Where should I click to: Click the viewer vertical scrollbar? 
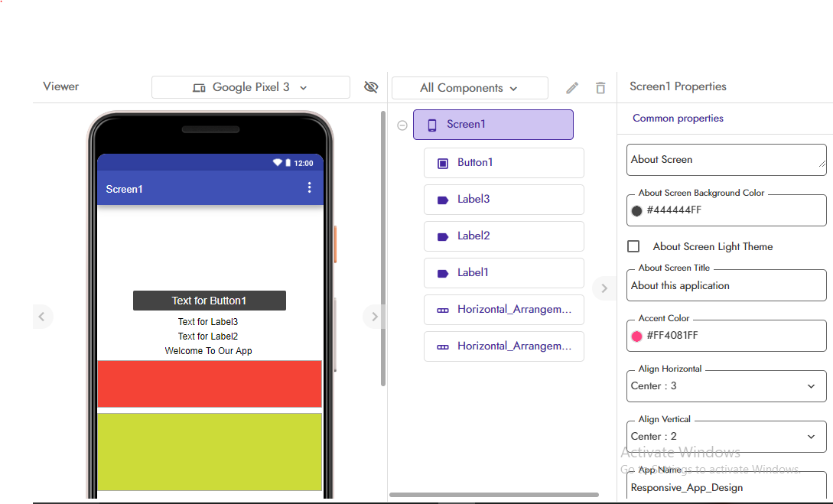pyautogui.click(x=382, y=249)
